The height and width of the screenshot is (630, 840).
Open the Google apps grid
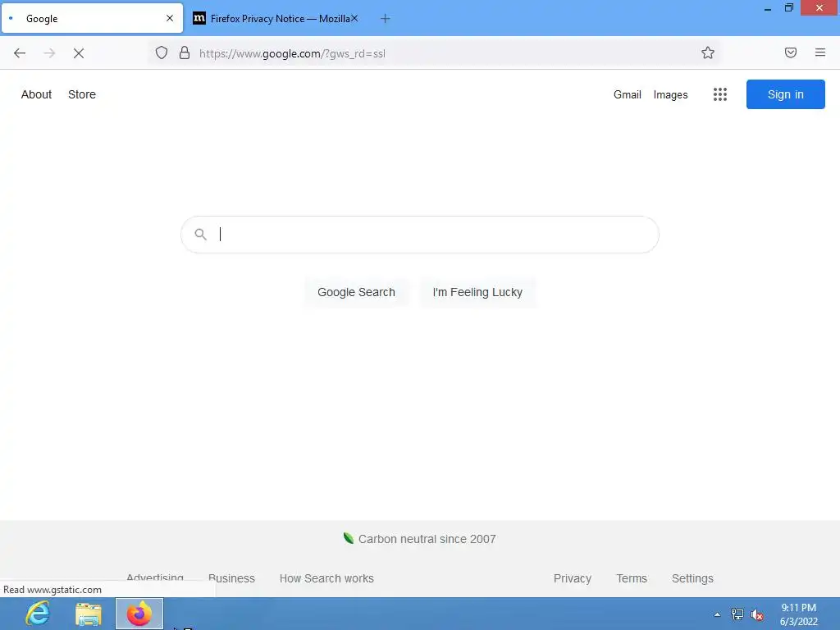point(720,95)
